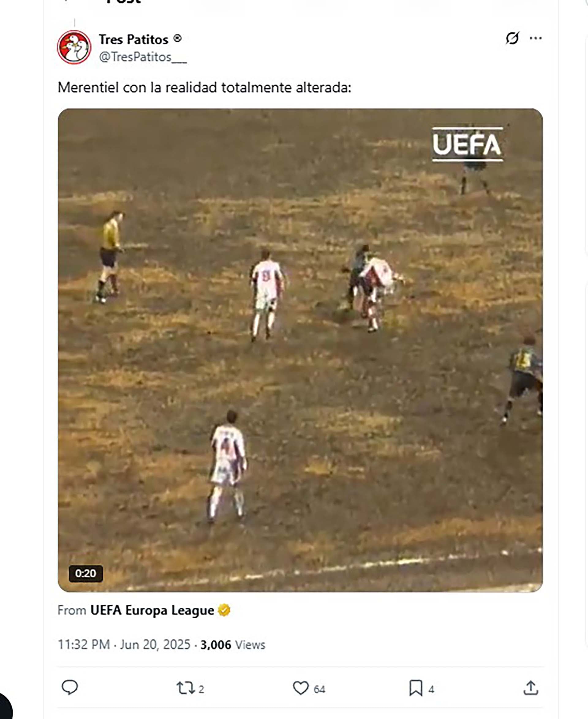Click the repost count number 2
Screen dimensions: 588x719
coord(201,689)
